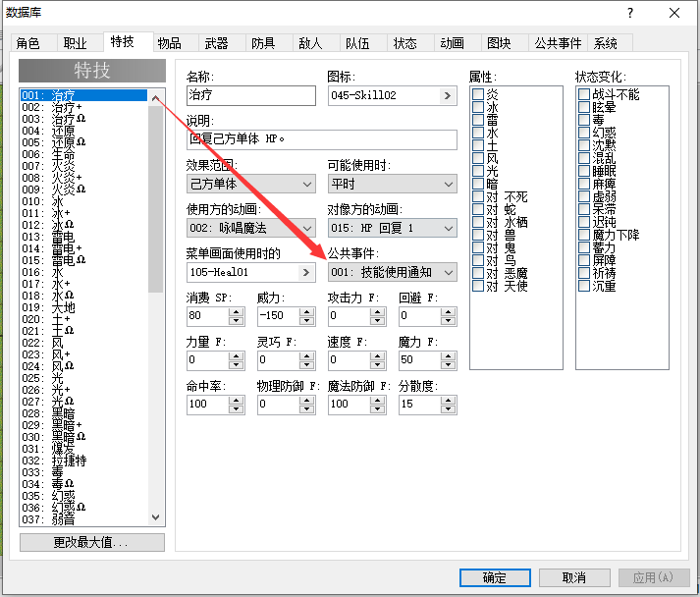This screenshot has height=597, width=700.
Task: Open the 效果范围 dropdown
Action: (x=251, y=184)
